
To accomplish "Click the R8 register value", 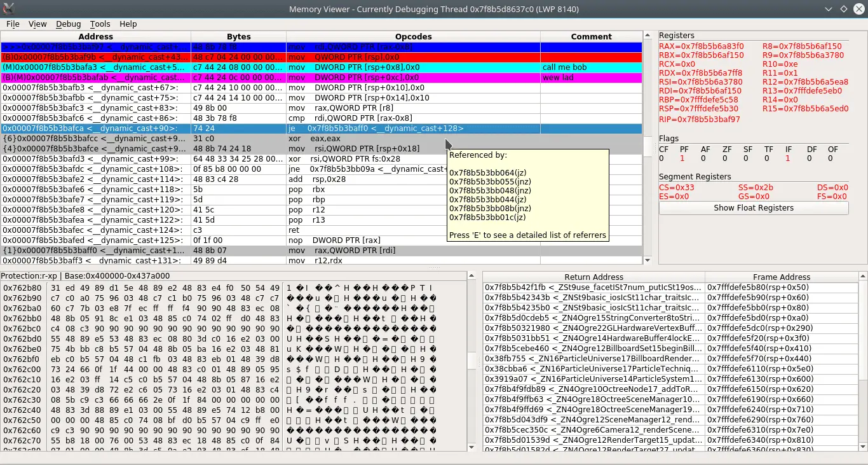I will tap(802, 46).
